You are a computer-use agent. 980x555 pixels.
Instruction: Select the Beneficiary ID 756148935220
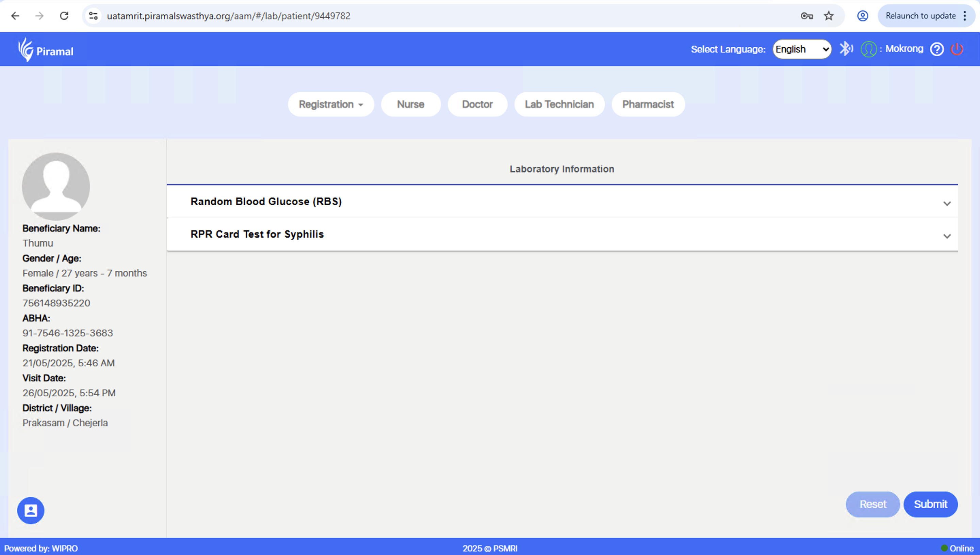56,303
